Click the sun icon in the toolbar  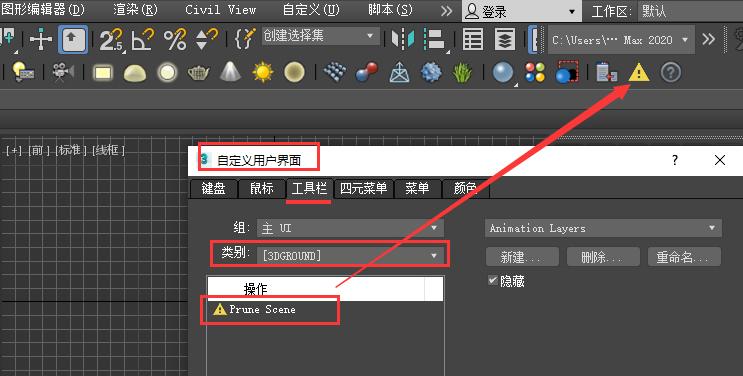(x=263, y=73)
